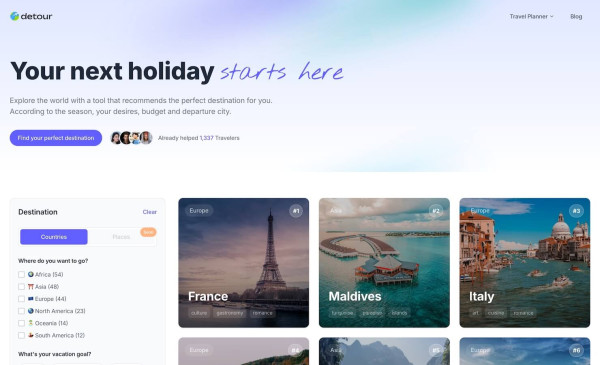Click the detour globe logo icon
Viewport: 600px width, 365px height.
coord(15,16)
